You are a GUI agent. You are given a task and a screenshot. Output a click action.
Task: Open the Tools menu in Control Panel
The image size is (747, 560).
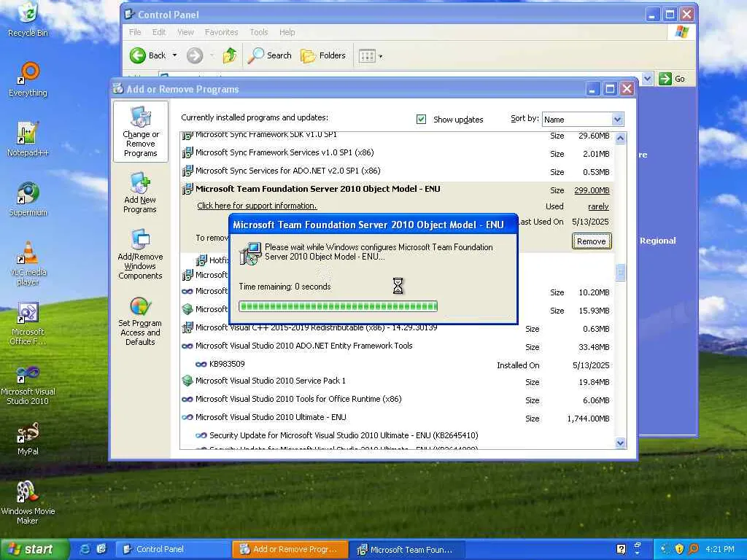[259, 32]
